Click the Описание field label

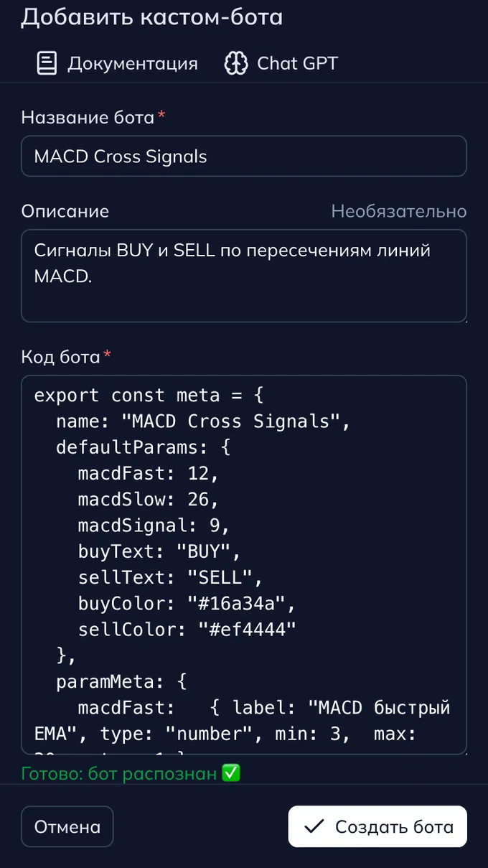(65, 211)
